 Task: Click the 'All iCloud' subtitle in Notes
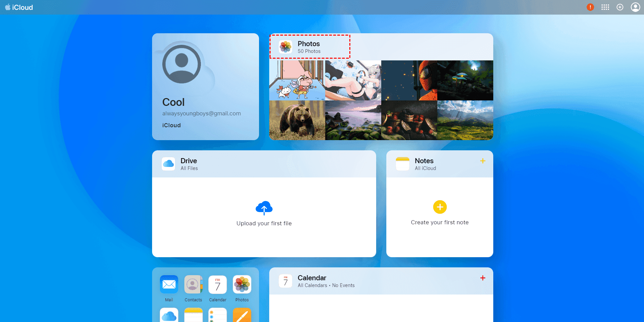(425, 168)
